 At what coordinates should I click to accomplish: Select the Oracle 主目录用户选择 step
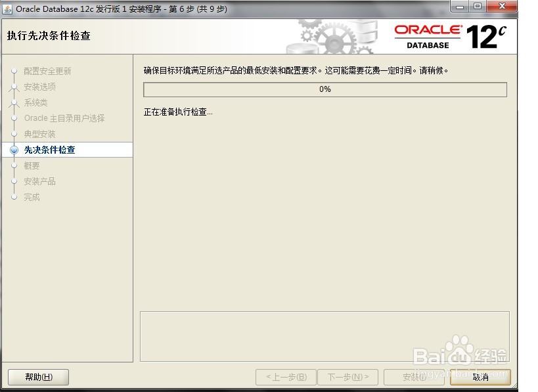coord(64,118)
